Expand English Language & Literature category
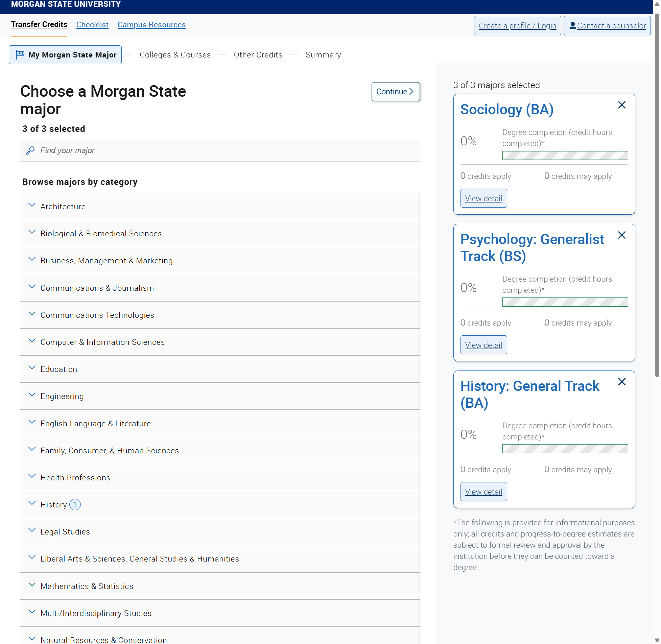Screen dimensions: 661x644 [219, 424]
